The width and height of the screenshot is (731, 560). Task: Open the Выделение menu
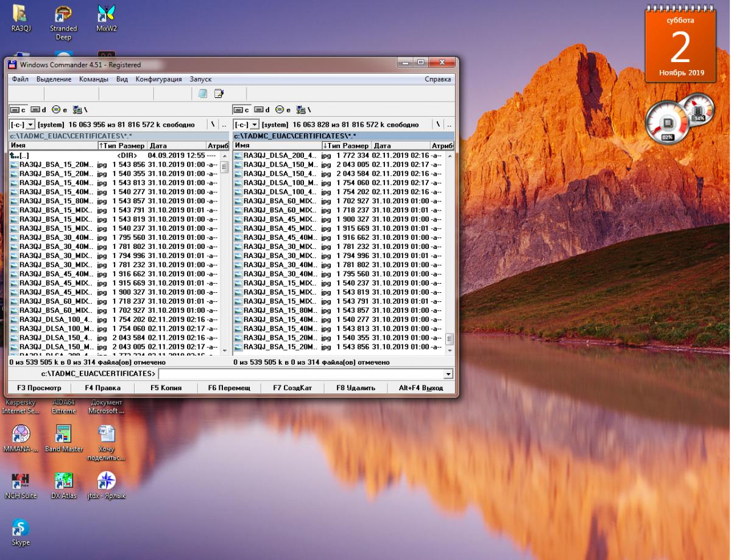pos(54,79)
